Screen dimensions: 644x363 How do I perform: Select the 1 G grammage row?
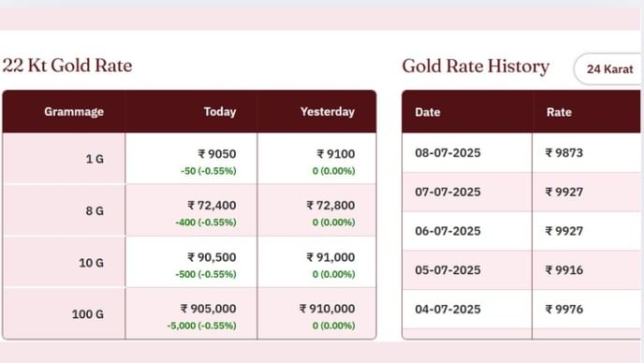pos(189,158)
